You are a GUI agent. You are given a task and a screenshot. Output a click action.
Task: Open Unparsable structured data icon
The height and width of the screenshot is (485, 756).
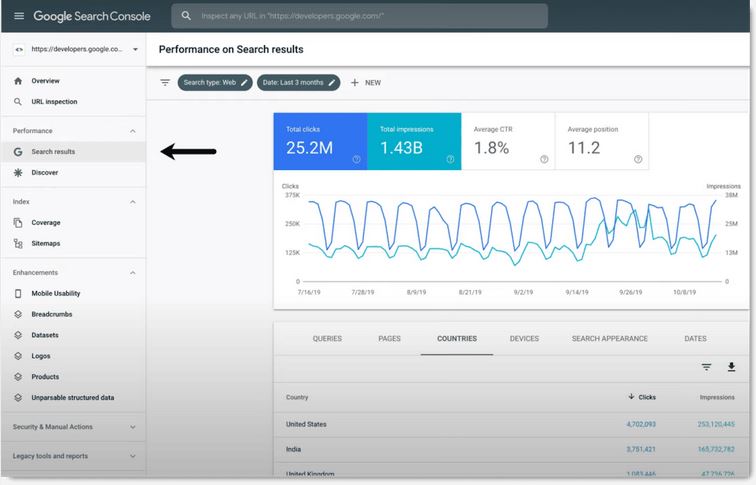point(18,398)
